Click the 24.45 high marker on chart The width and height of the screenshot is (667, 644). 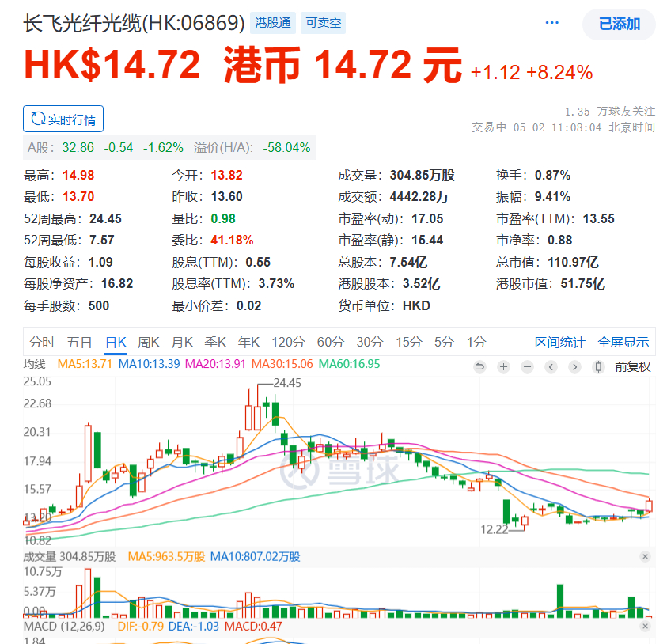coord(287,383)
